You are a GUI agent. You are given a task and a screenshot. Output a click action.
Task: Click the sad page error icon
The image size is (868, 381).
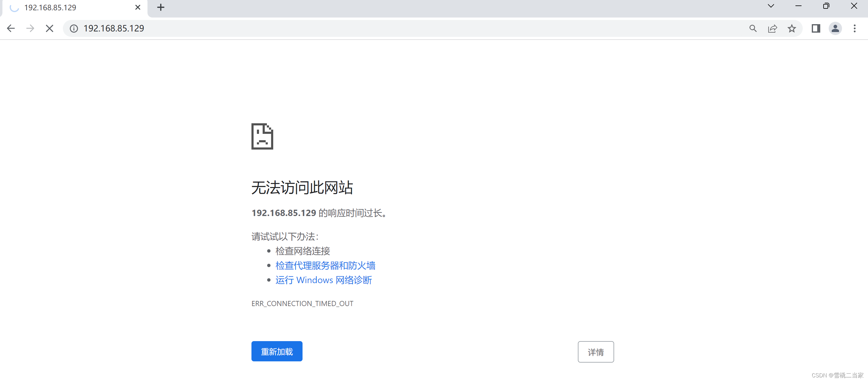[x=262, y=137]
